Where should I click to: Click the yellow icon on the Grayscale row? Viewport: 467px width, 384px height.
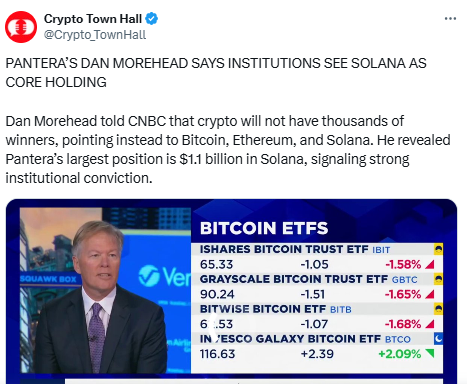[438, 279]
